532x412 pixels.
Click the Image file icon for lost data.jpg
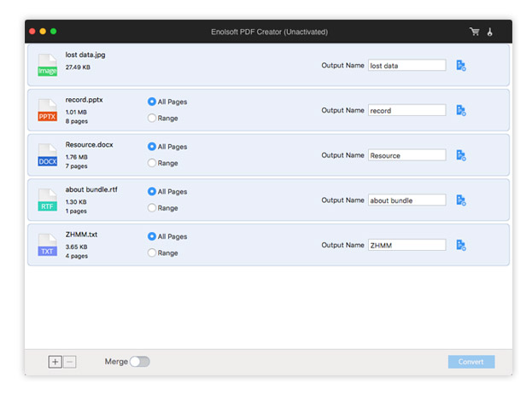(47, 65)
